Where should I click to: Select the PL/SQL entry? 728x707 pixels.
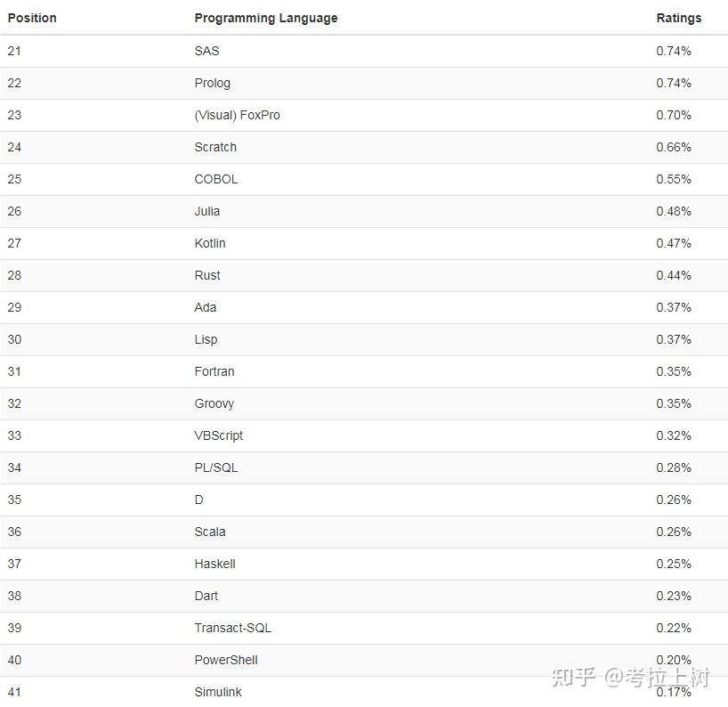coord(216,467)
